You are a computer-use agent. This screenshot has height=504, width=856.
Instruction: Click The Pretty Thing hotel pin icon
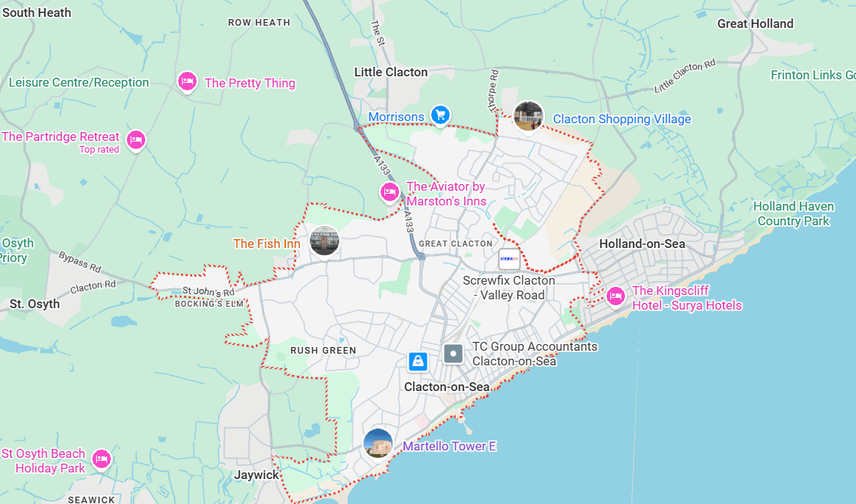[187, 82]
